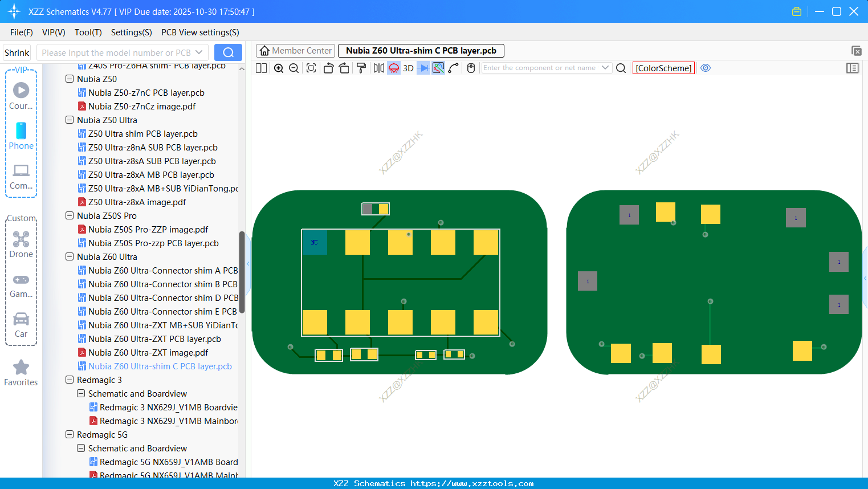Open the Drone category
This screenshot has height=489, width=868.
pos(21,244)
